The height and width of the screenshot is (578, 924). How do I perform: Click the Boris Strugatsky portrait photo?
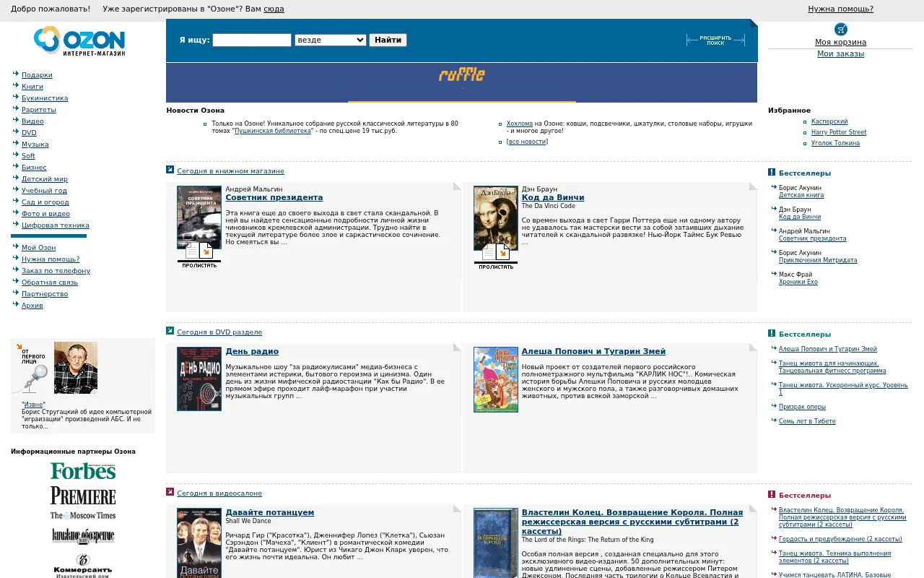(x=76, y=368)
